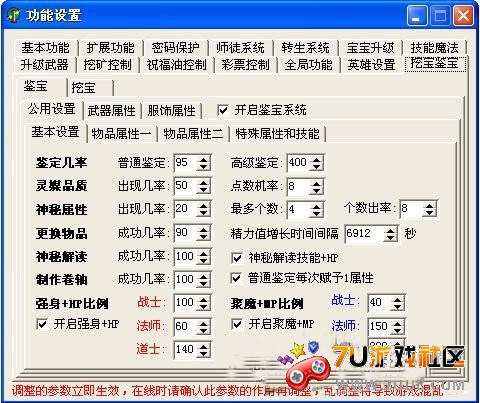
Task: Select the 升级武器 tab
Action: pyautogui.click(x=44, y=64)
